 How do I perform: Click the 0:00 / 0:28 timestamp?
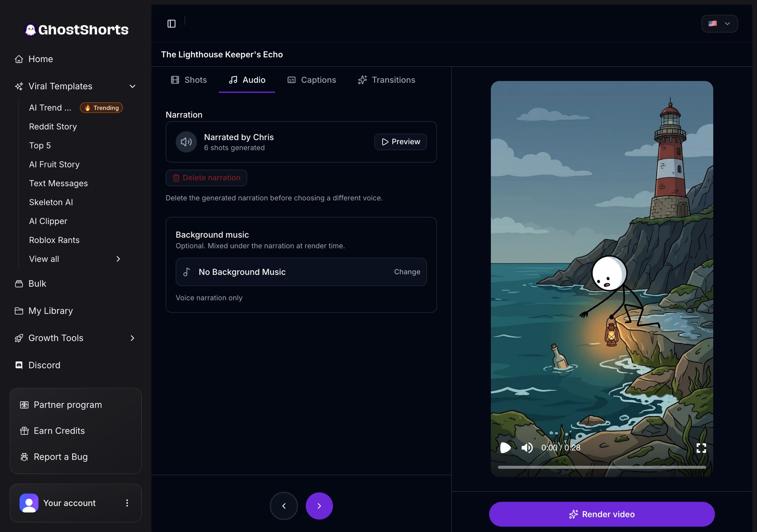(x=561, y=448)
